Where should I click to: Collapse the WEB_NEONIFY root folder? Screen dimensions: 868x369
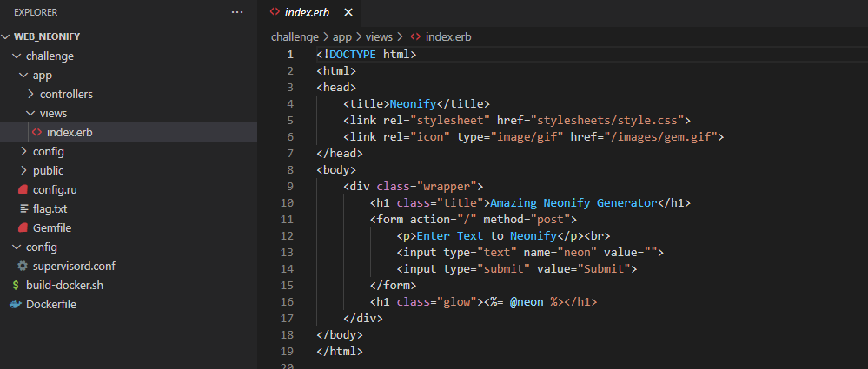[7, 37]
